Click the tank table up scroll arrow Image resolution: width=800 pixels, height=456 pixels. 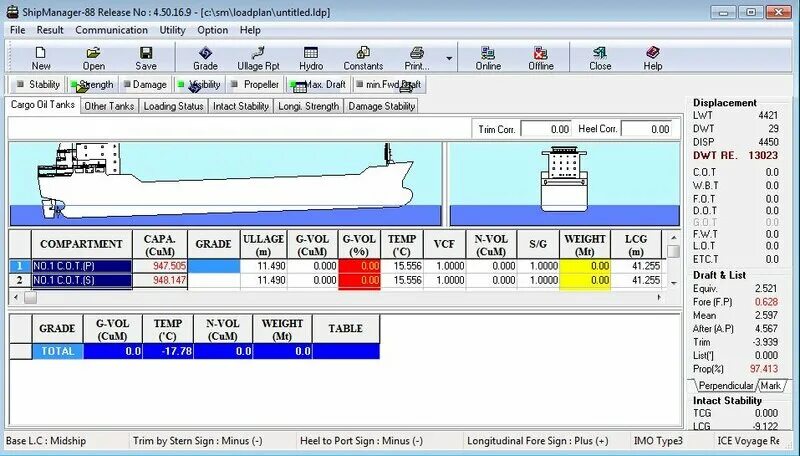click(673, 238)
